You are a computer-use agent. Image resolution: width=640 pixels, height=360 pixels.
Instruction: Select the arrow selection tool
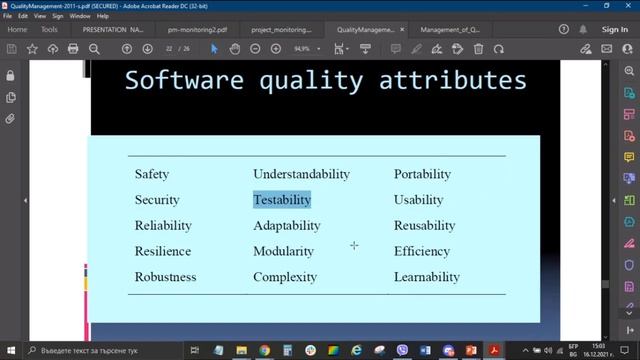(x=214, y=49)
